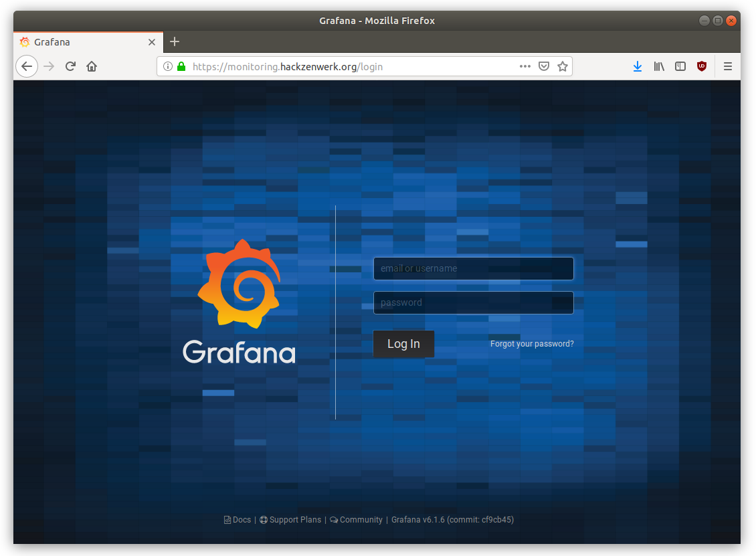Open the Firefox hamburger menu
756x556 pixels.
tap(728, 66)
